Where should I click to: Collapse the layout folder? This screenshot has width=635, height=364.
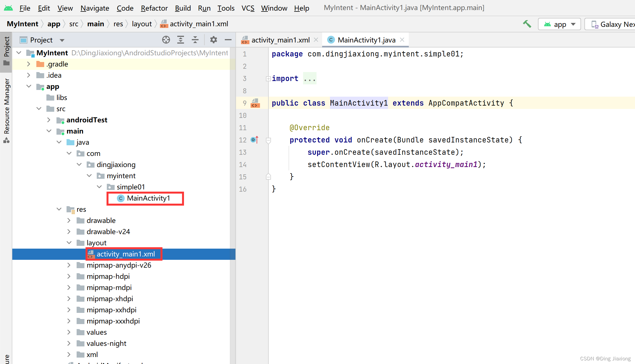(69, 243)
